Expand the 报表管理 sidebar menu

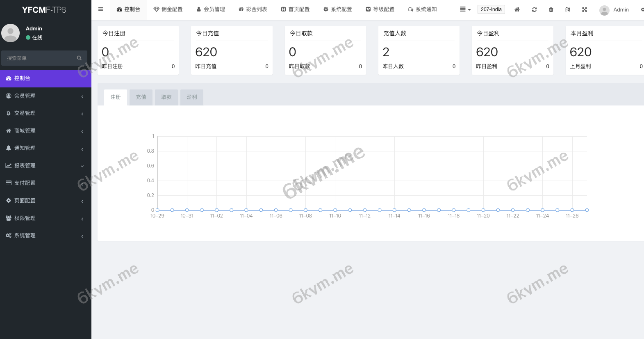click(45, 166)
